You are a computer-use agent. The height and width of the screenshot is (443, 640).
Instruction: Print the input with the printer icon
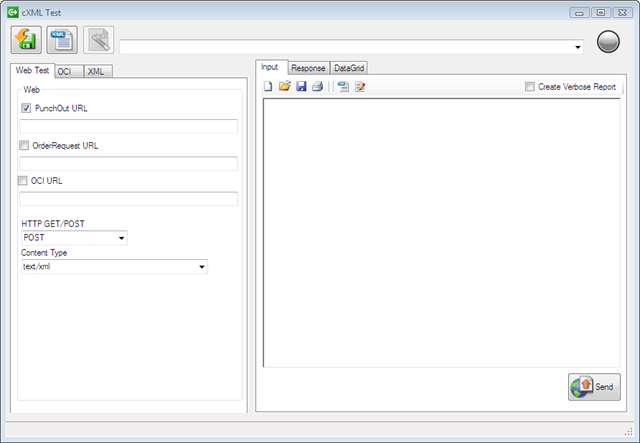click(x=318, y=86)
